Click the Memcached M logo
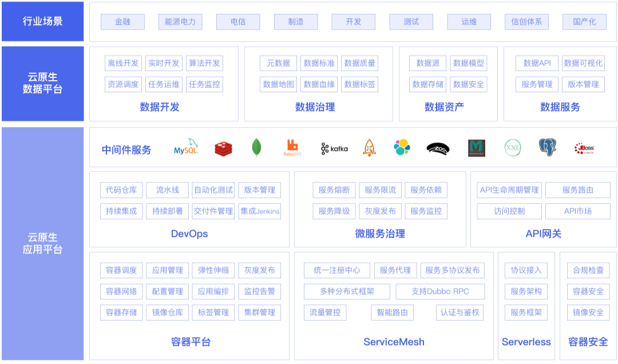 [x=477, y=148]
